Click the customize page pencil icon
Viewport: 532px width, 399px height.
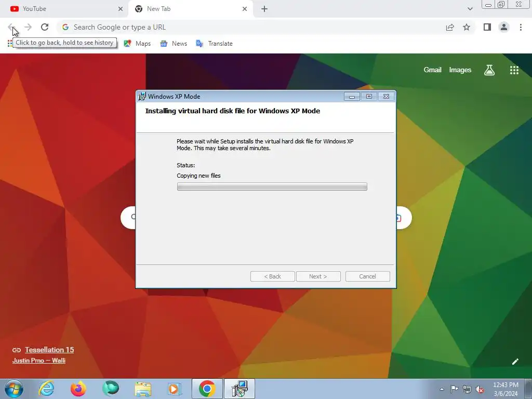515,362
